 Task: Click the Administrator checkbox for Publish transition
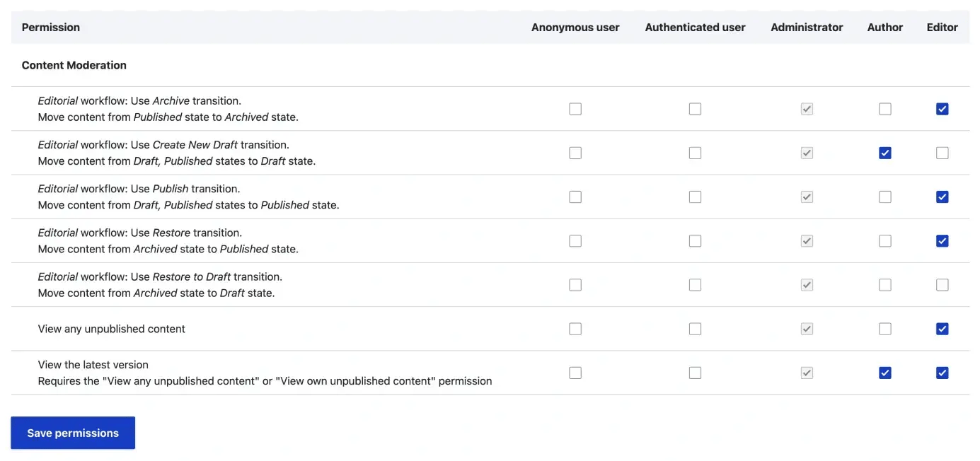pos(807,197)
